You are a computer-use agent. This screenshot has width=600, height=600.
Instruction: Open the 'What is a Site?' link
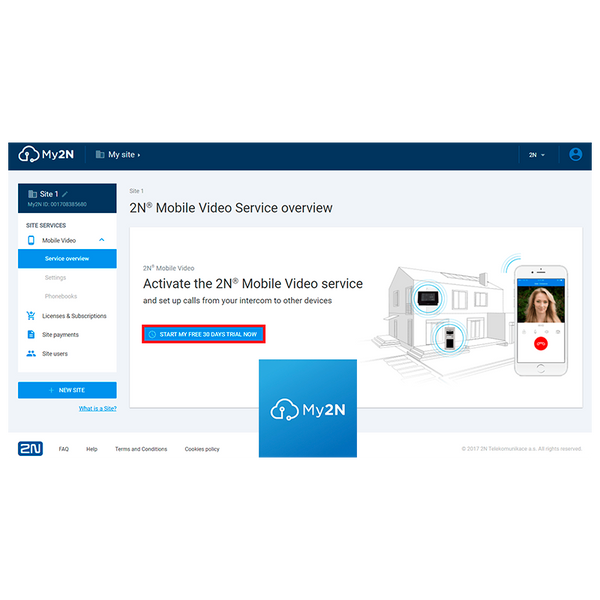pos(97,409)
